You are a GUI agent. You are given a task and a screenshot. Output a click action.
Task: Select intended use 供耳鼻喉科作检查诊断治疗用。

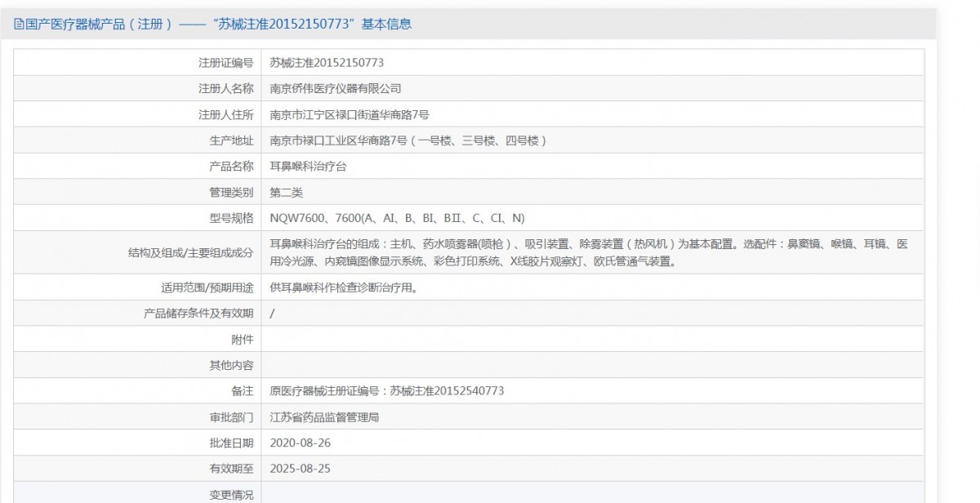click(x=345, y=287)
